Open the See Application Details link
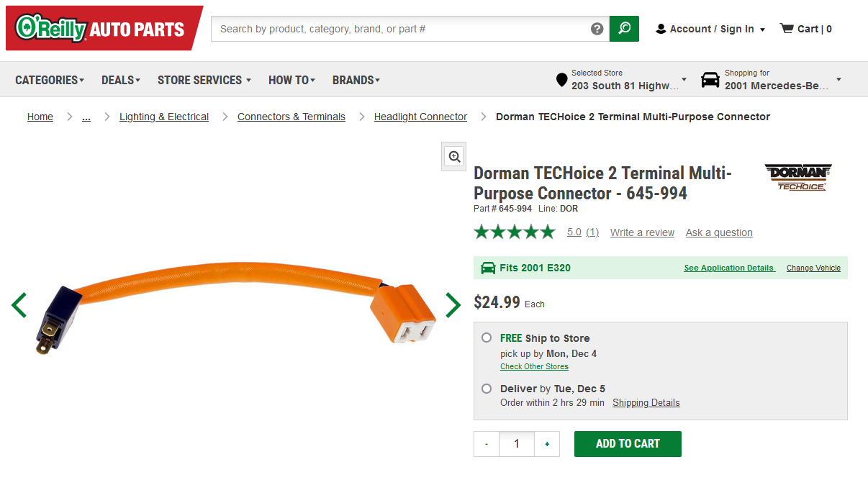 (x=728, y=268)
